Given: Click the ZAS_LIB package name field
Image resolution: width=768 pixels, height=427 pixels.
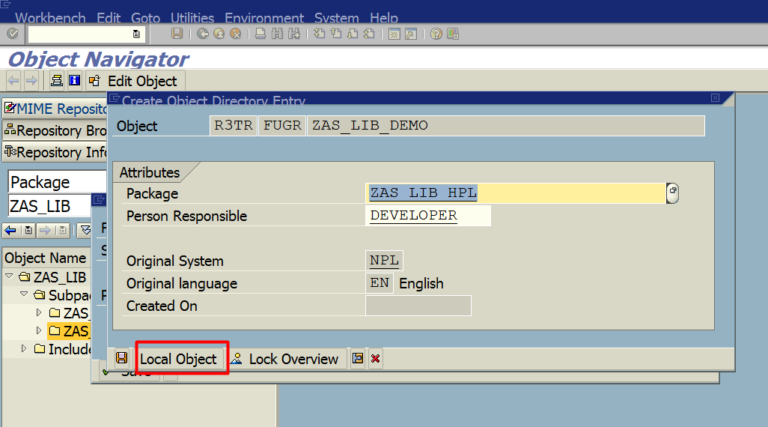Looking at the screenshot, I should click(49, 206).
